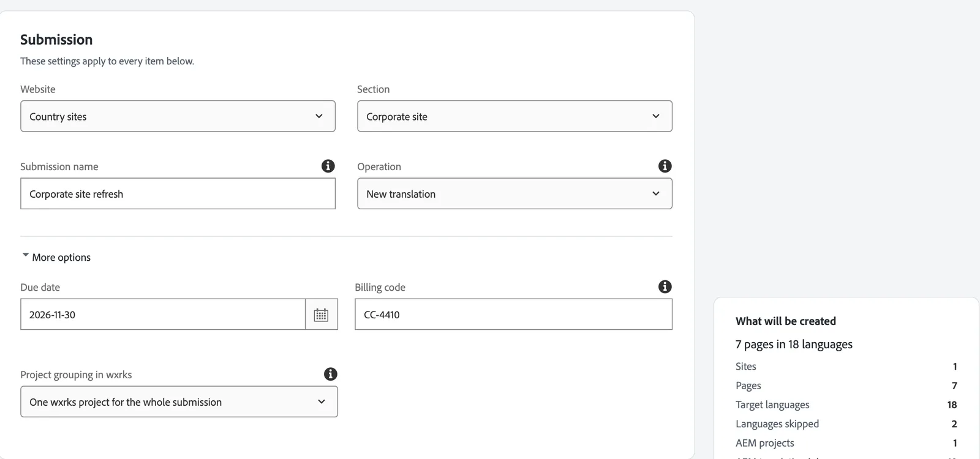Click the Due date field with 2026-11-30
This screenshot has width=980, height=459.
[x=163, y=315]
